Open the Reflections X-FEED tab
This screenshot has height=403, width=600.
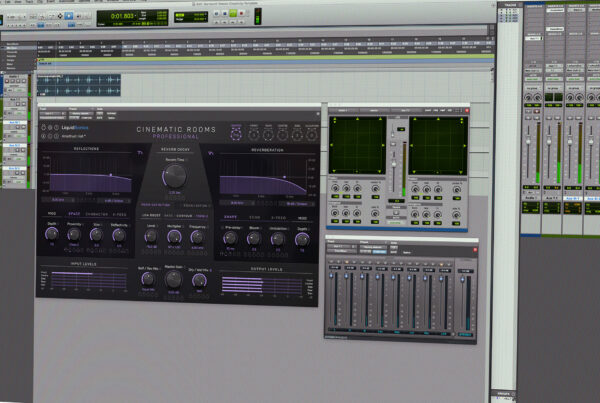(119, 215)
